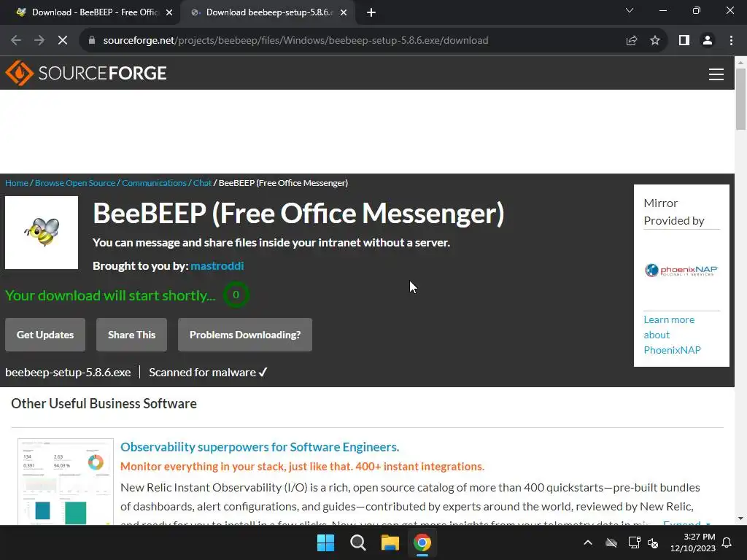Close the 'Download beebeep-setup-5.8.6' tab
Image resolution: width=747 pixels, height=560 pixels.
click(x=344, y=13)
